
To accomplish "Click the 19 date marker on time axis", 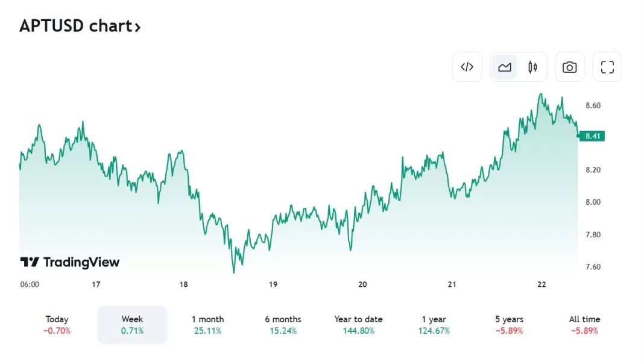I will click(x=273, y=284).
